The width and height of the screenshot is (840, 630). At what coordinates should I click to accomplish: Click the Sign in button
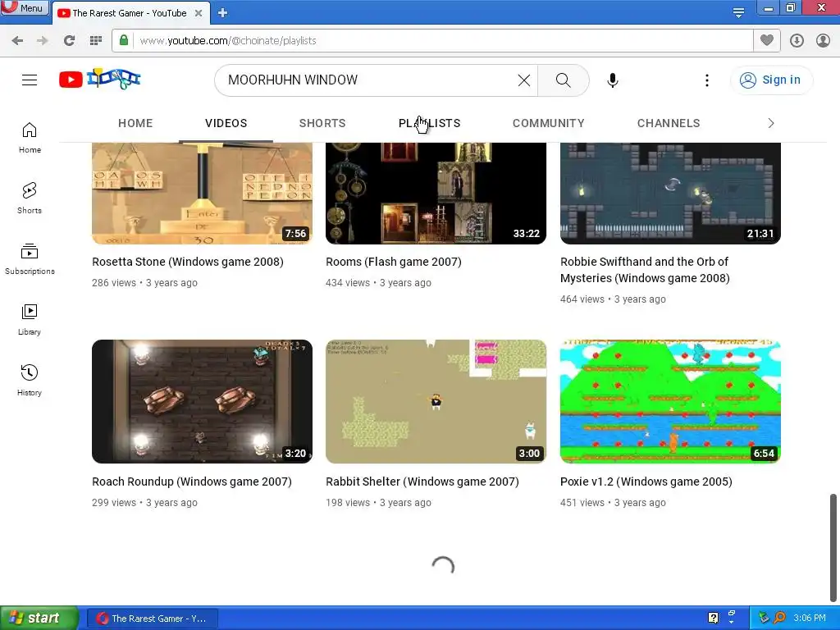click(771, 80)
